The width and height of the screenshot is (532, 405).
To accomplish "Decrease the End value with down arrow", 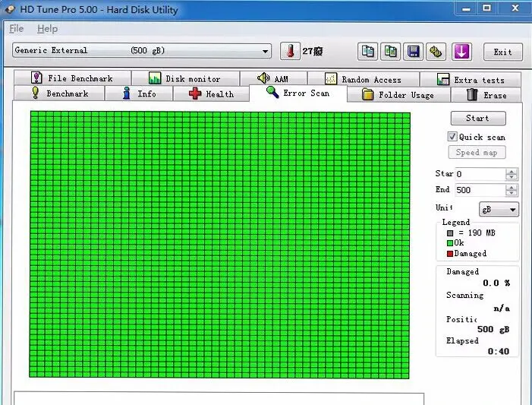I will pos(512,193).
